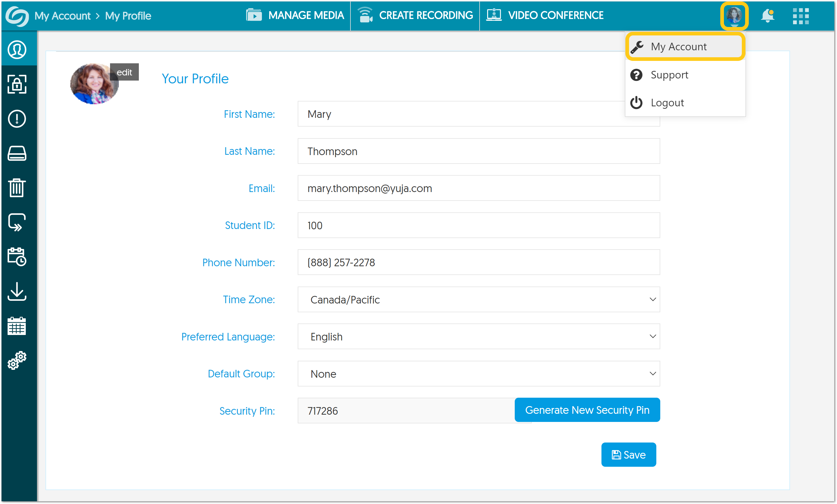Click the Preferred Language label
The image size is (837, 504).
coord(228,337)
